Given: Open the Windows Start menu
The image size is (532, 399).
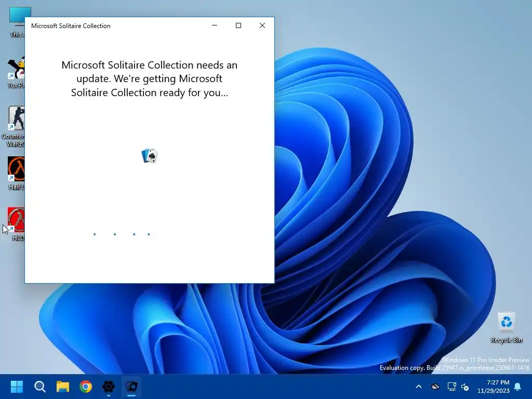Looking at the screenshot, I should pyautogui.click(x=17, y=387).
